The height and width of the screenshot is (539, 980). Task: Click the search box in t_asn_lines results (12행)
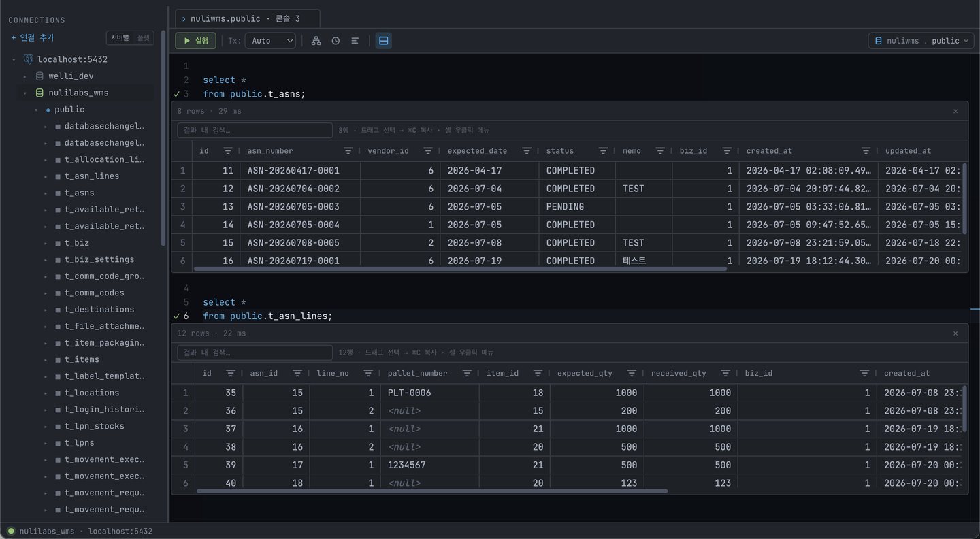click(255, 353)
